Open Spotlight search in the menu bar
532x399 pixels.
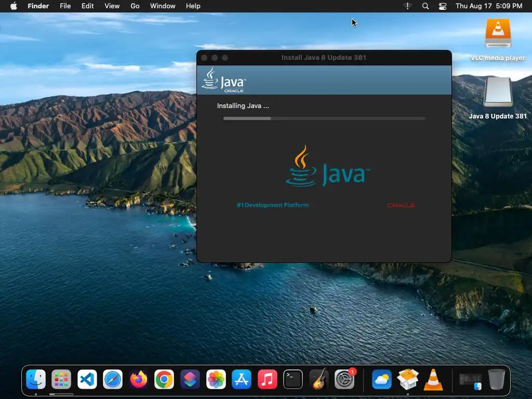425,6
